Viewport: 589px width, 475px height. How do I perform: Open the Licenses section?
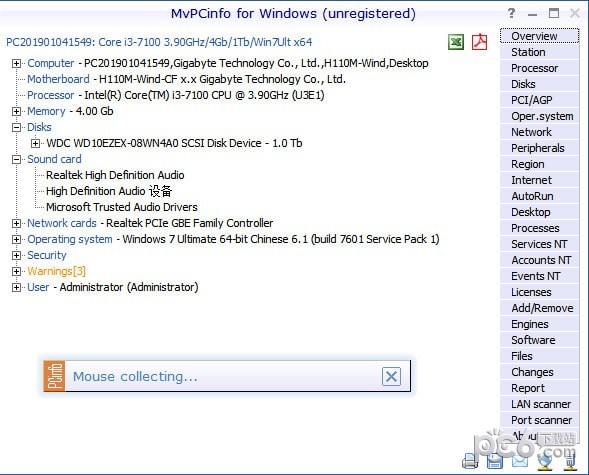[x=539, y=292]
